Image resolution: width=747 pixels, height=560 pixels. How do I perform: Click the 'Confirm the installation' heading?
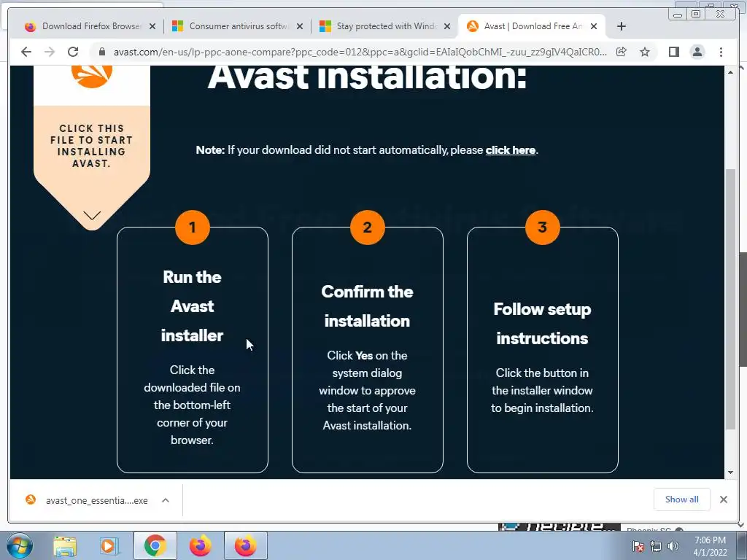click(x=368, y=306)
